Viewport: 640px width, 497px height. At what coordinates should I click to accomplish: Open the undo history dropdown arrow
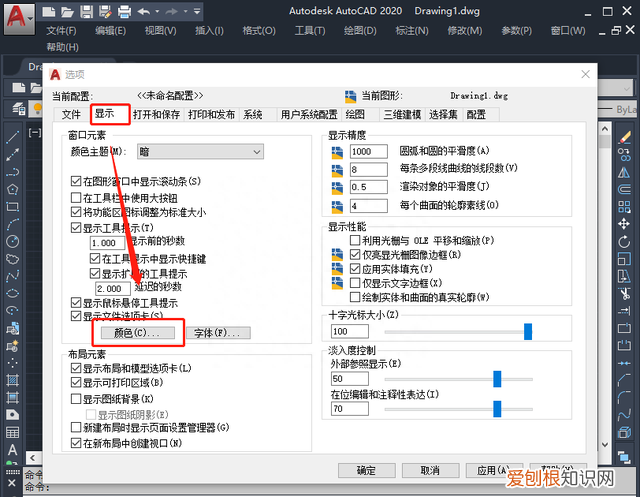[x=157, y=11]
